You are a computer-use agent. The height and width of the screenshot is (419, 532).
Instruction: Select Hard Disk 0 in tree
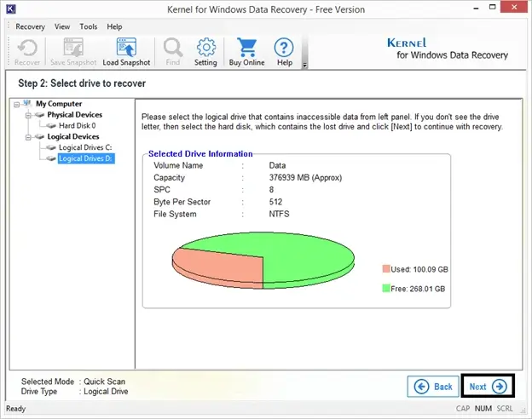(77, 125)
